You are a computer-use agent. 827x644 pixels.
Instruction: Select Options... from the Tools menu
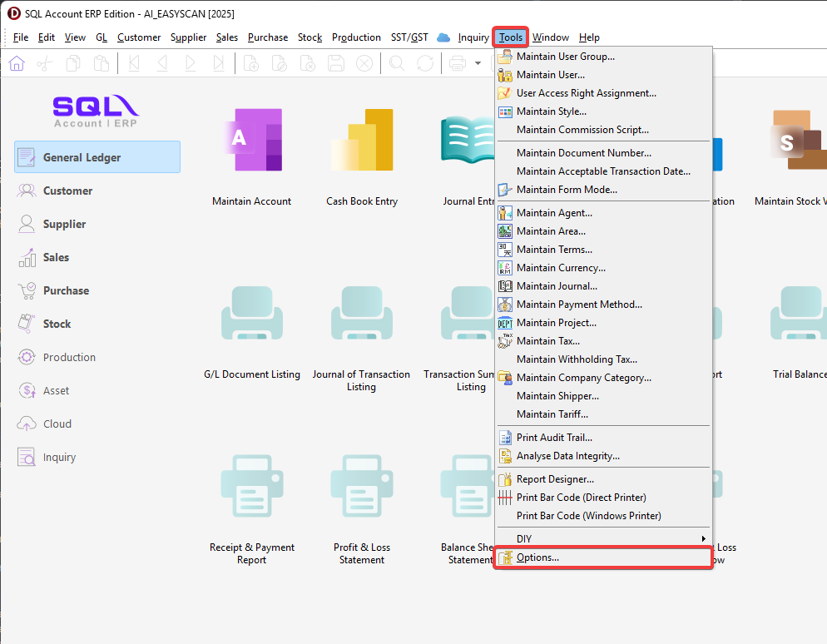[x=537, y=557]
